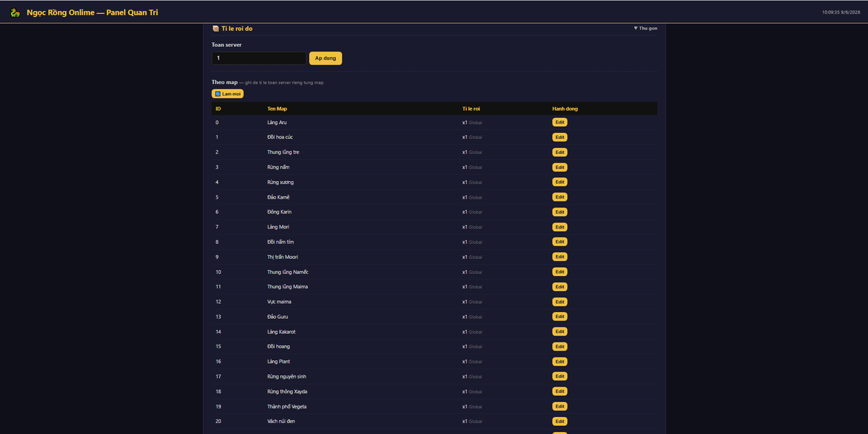
Task: Edit drop rate for Đồi nấm tím
Action: [559, 241]
